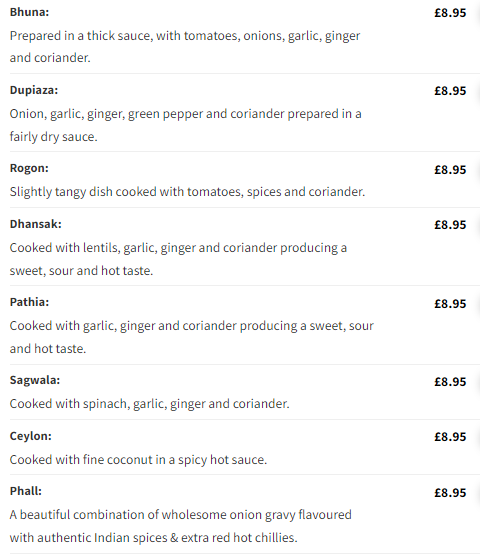The width and height of the screenshot is (480, 558).
Task: Click the Sagwala £8.95 price
Action: 450,382
